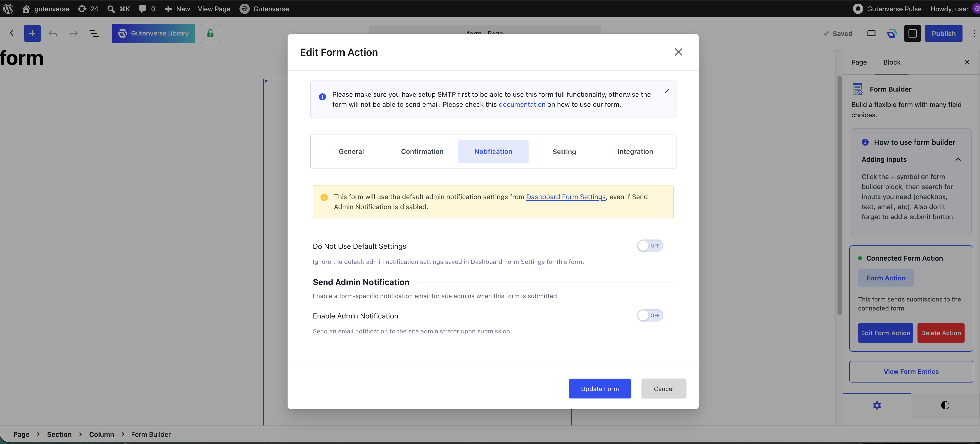Switch to the Confirmation tab
Viewport: 980px width, 444px height.
(422, 152)
